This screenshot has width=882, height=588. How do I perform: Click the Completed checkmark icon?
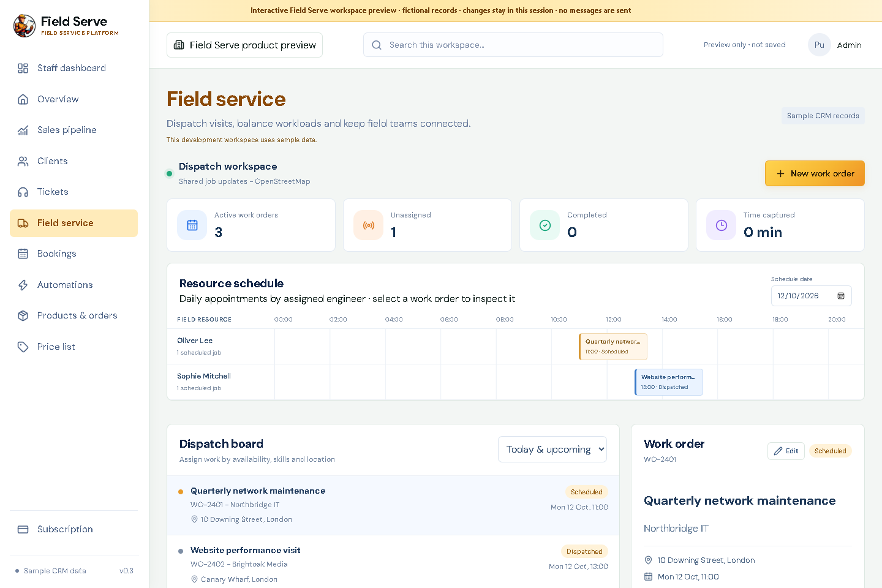click(x=545, y=225)
